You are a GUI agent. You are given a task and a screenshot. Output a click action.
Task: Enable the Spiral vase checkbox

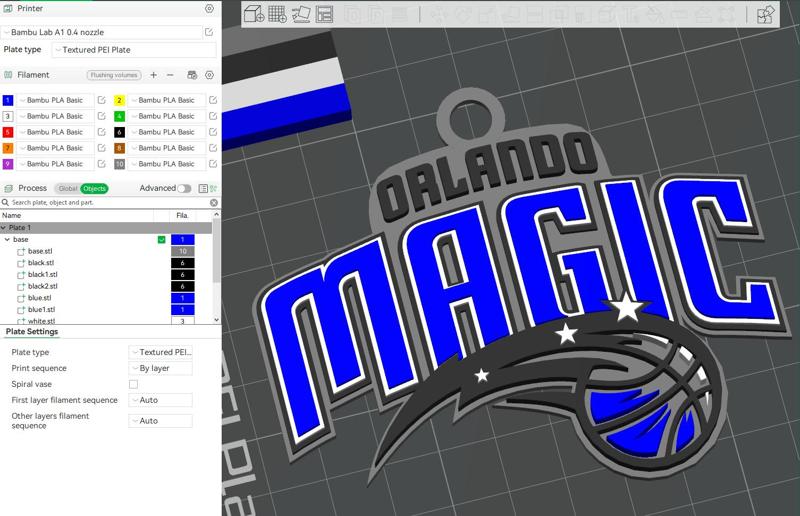point(133,384)
